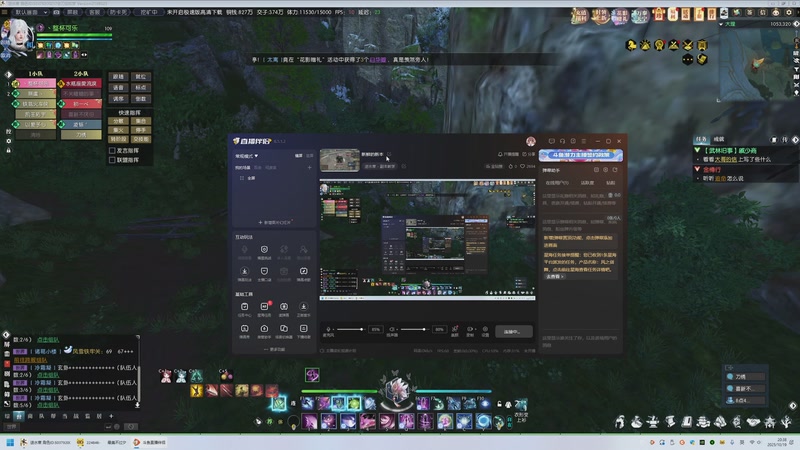Click the 跟随 team button
The height and width of the screenshot is (450, 800).
[118, 77]
